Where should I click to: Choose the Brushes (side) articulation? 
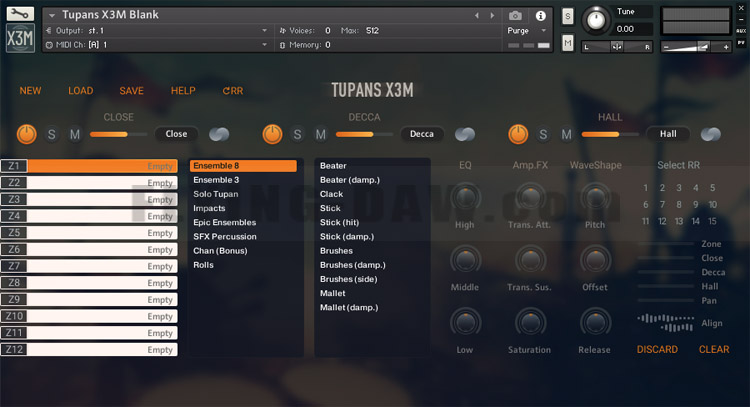coord(349,279)
